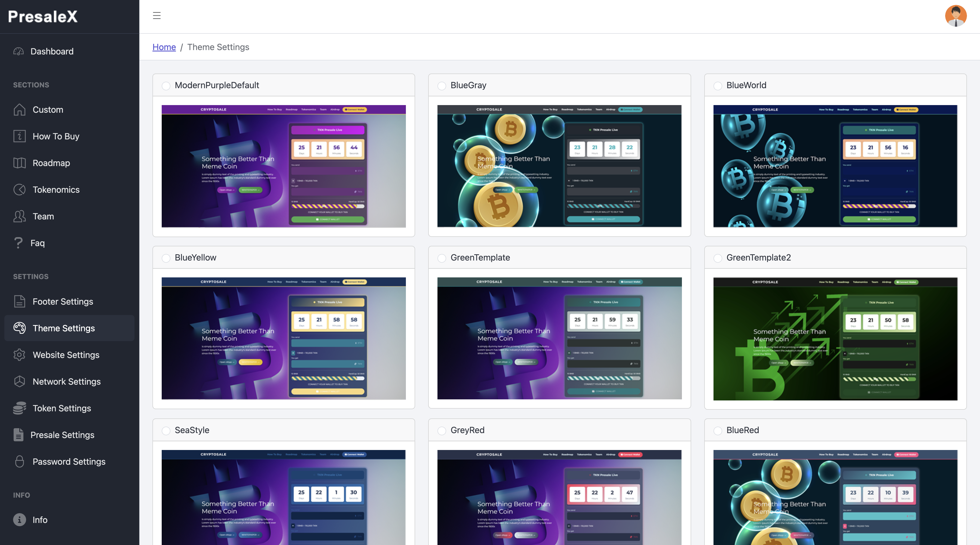Open the How To Buy section
Image resolution: width=980 pixels, height=545 pixels.
click(x=56, y=136)
